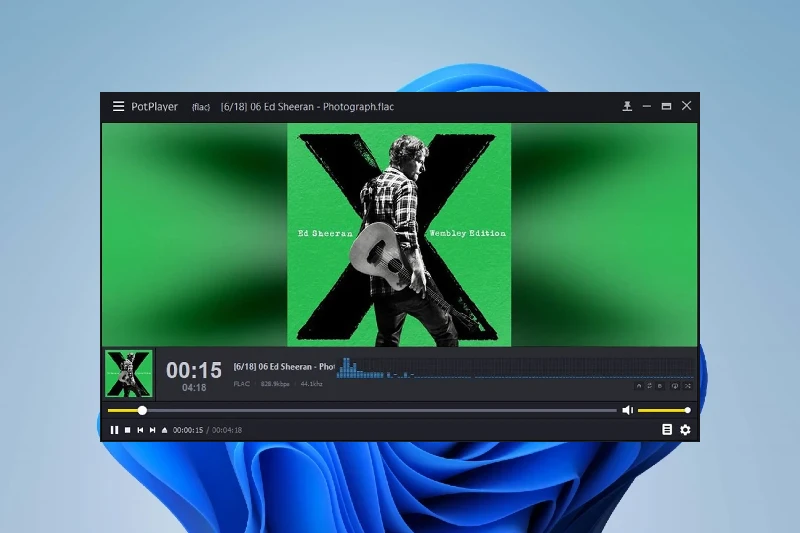This screenshot has height=533, width=800.
Task: Open the PotPlayer hamburger main menu
Action: point(118,106)
